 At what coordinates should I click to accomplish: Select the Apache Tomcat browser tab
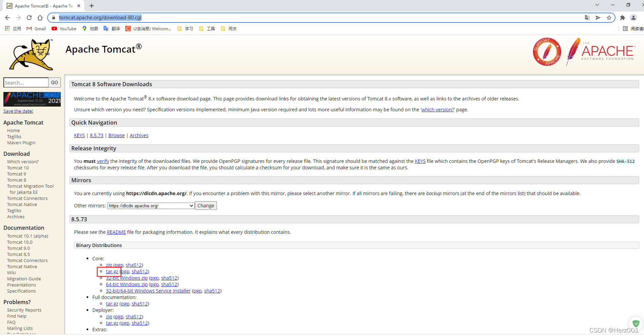(x=43, y=6)
